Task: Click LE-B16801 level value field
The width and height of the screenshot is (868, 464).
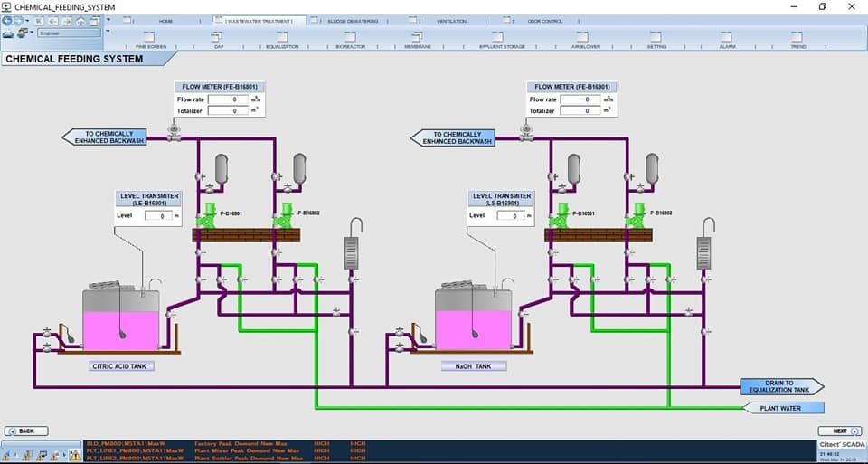Action: point(158,216)
